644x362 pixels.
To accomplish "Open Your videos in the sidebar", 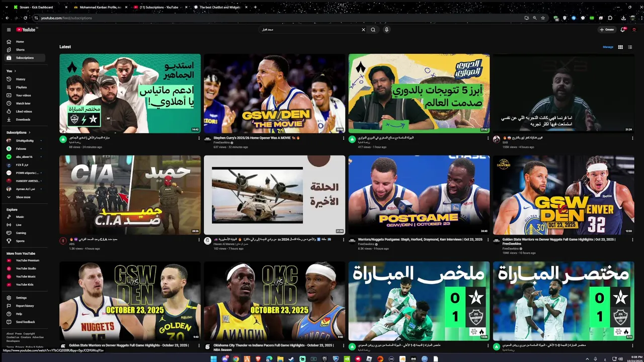I will coord(25,95).
